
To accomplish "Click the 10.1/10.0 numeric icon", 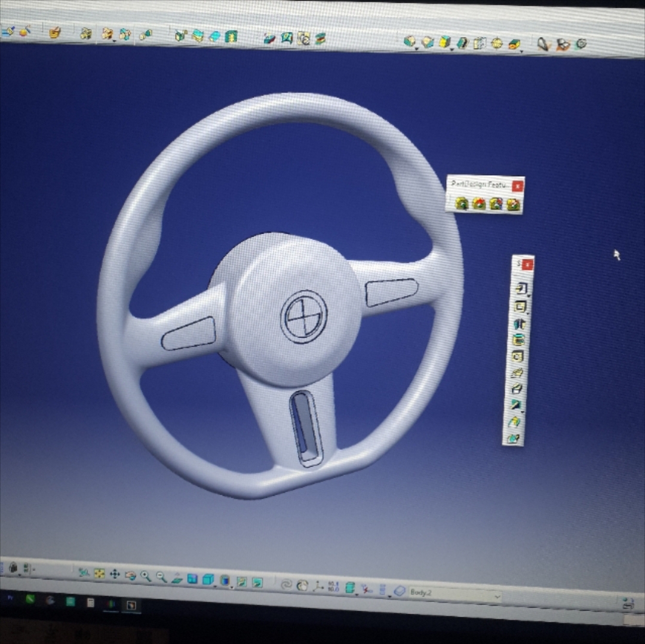I will click(x=333, y=587).
